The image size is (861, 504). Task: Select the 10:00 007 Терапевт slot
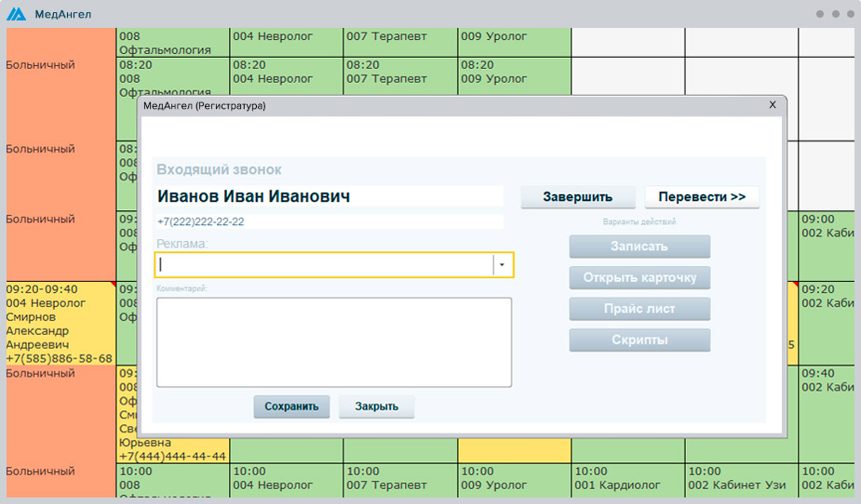399,480
